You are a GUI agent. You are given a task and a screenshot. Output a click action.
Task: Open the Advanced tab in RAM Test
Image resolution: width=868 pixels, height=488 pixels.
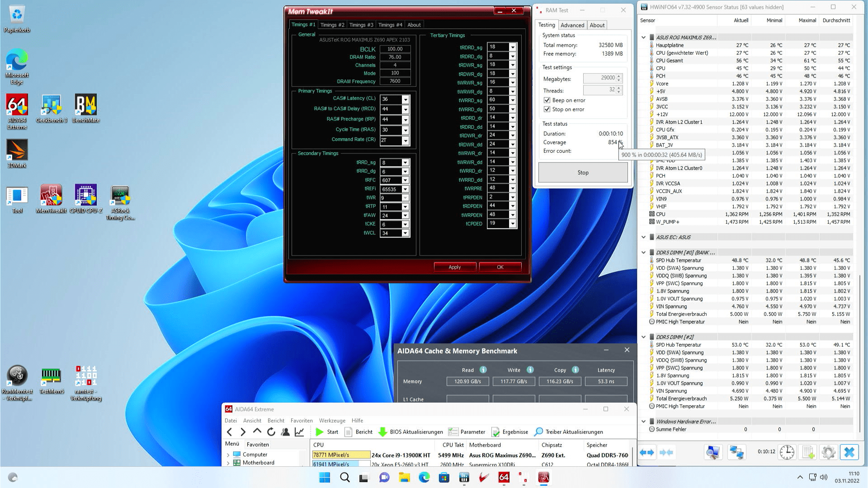point(572,25)
